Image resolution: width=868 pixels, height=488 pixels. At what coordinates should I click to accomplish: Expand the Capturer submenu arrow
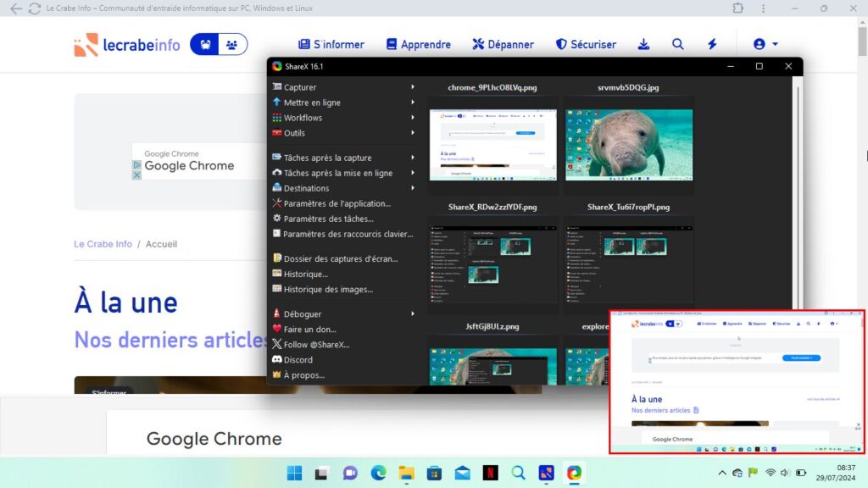pyautogui.click(x=413, y=87)
